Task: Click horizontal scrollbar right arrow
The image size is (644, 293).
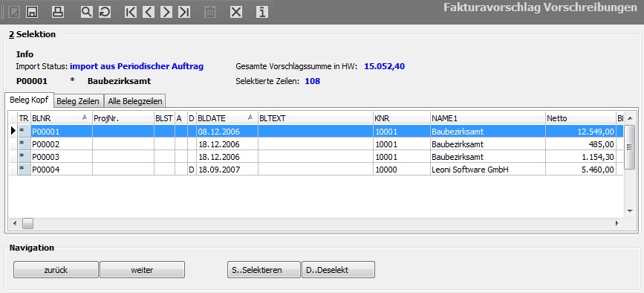Action: click(617, 223)
